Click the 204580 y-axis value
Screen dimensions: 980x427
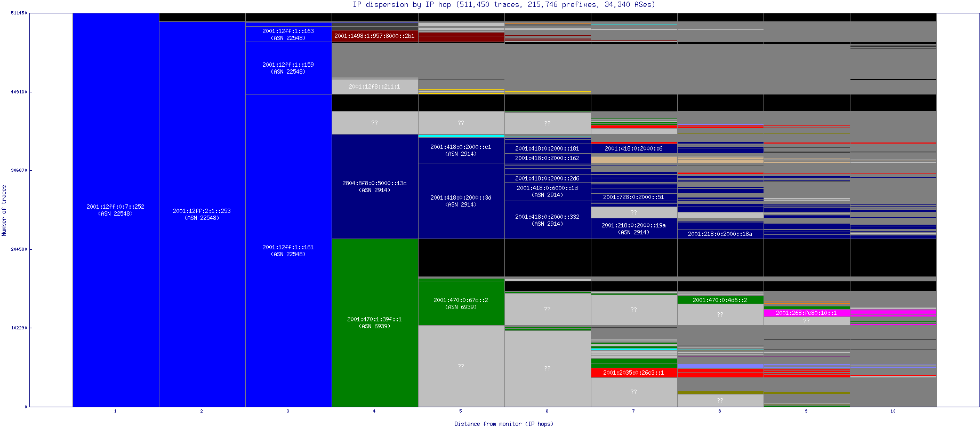pos(19,249)
